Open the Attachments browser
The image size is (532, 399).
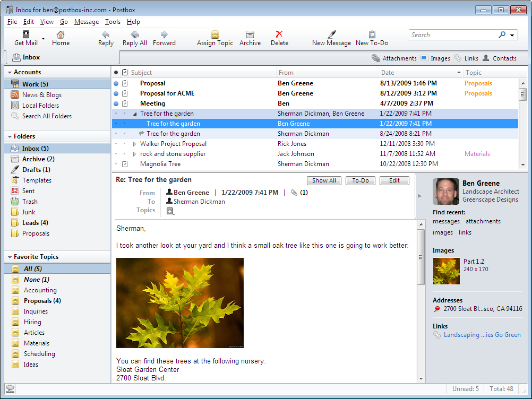394,58
